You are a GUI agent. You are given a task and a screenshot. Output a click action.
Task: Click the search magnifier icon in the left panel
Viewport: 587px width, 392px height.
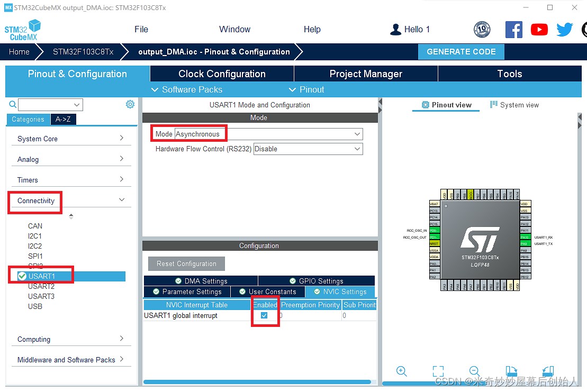pos(13,104)
